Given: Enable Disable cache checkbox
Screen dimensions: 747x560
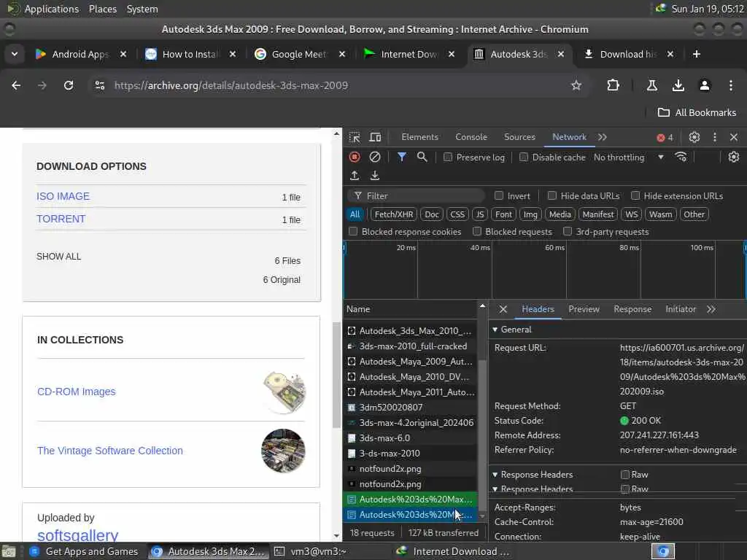Looking at the screenshot, I should [x=524, y=157].
